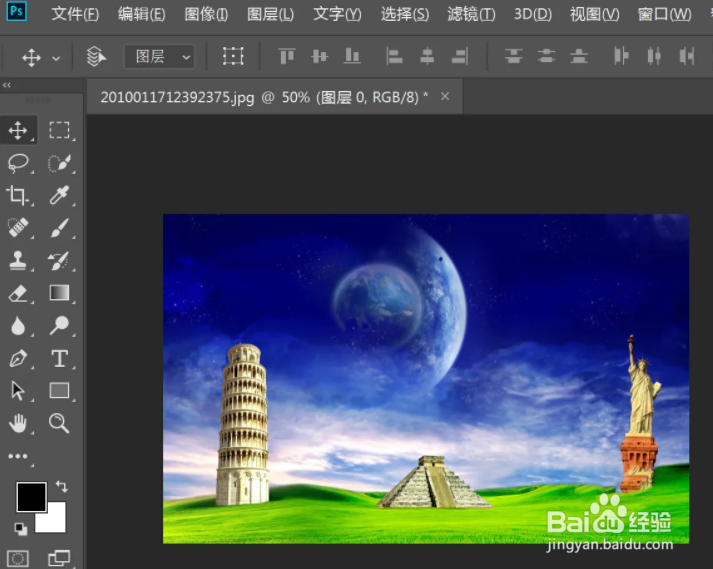The height and width of the screenshot is (569, 713).
Task: Select the Pen tool
Action: 18,358
